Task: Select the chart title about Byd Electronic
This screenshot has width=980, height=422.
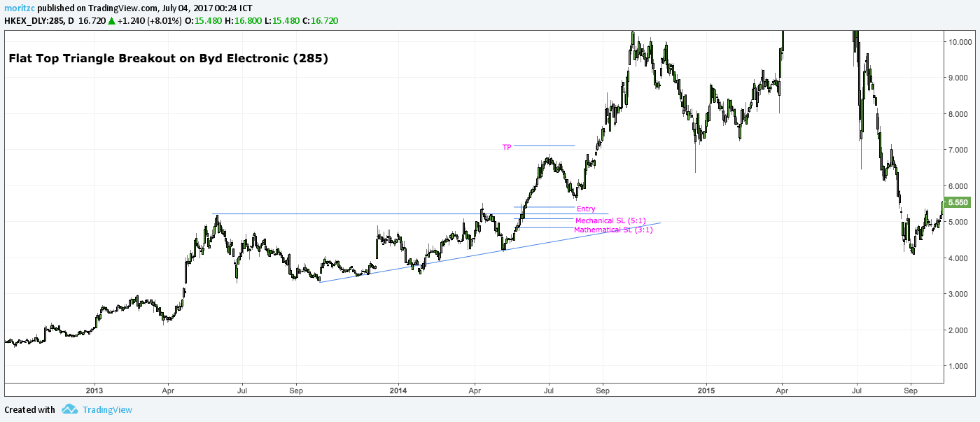Action: click(x=168, y=59)
